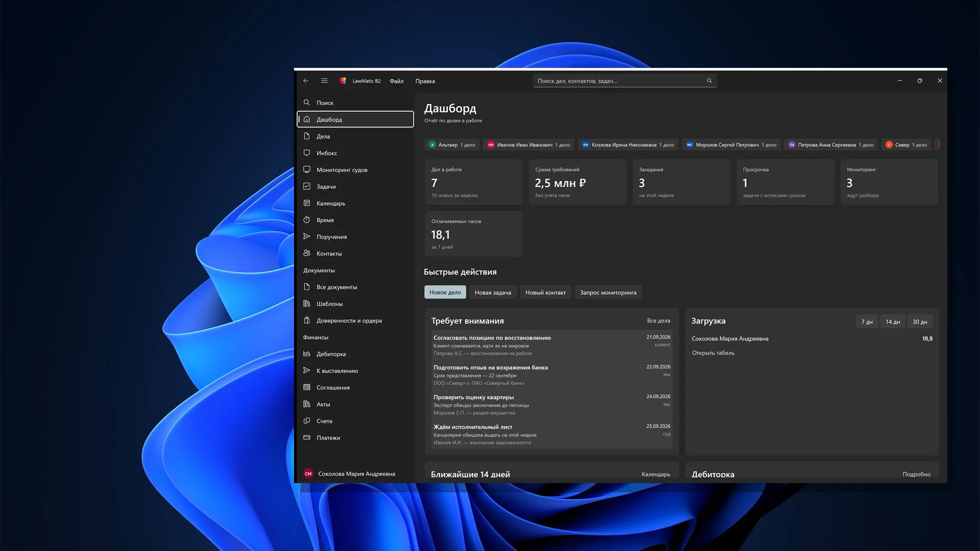Click the Новое дело button
This screenshot has height=551, width=980.
point(445,292)
